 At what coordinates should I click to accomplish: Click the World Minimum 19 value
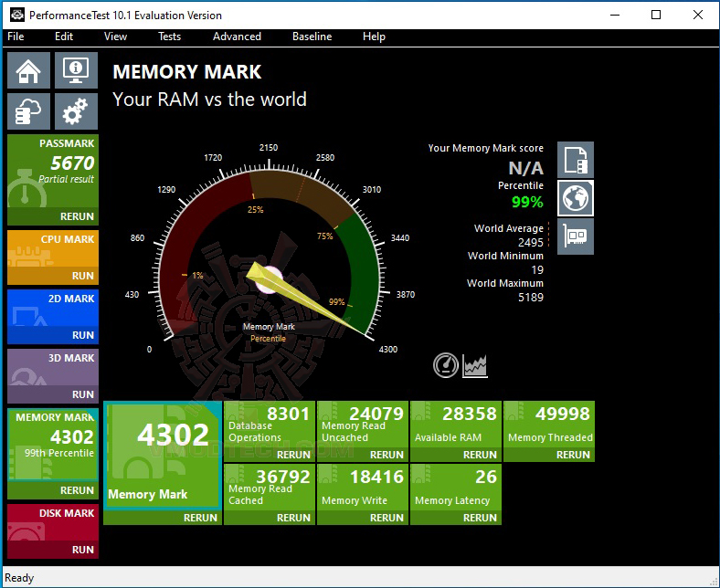537,270
